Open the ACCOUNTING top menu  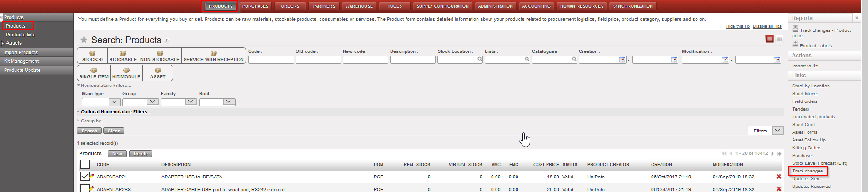pos(536,6)
